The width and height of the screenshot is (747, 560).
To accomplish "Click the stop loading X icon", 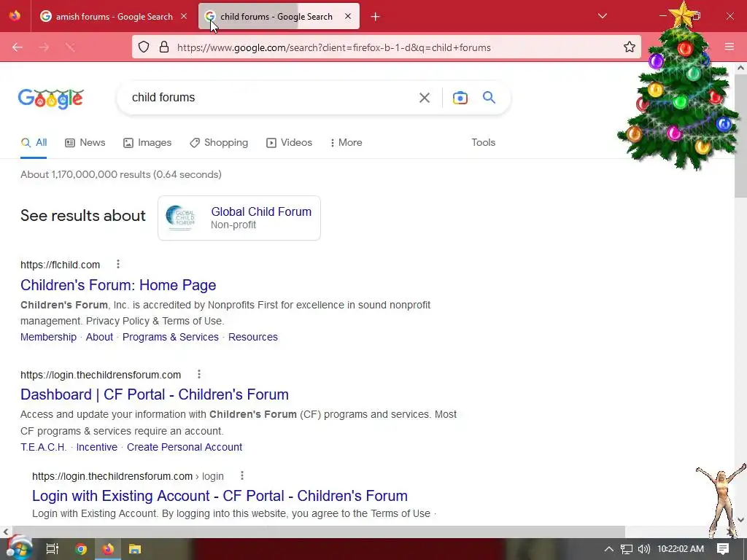I will pyautogui.click(x=70, y=47).
